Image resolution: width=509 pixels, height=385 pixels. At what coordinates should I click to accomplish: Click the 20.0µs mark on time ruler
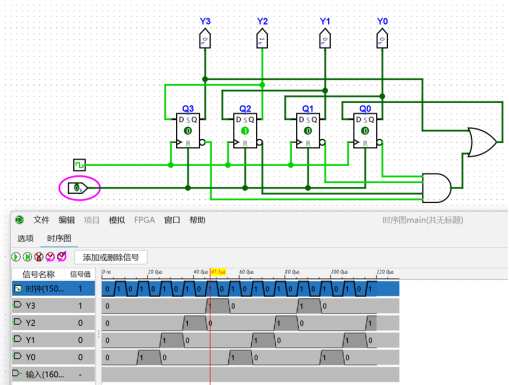tap(155, 272)
